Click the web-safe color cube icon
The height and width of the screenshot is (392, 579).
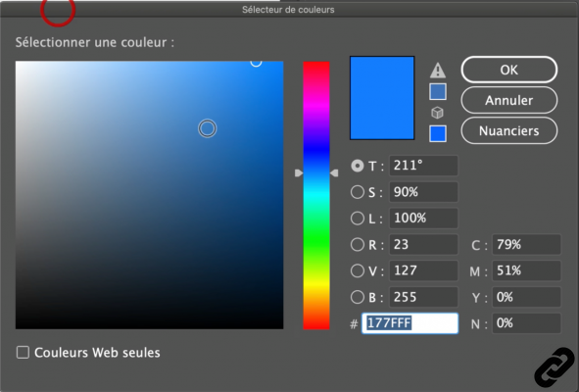point(437,113)
